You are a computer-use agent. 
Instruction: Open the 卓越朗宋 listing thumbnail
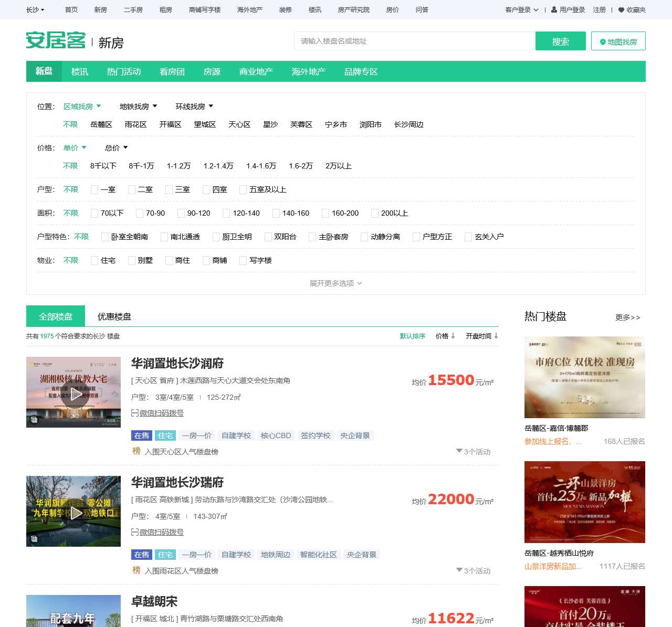73,611
